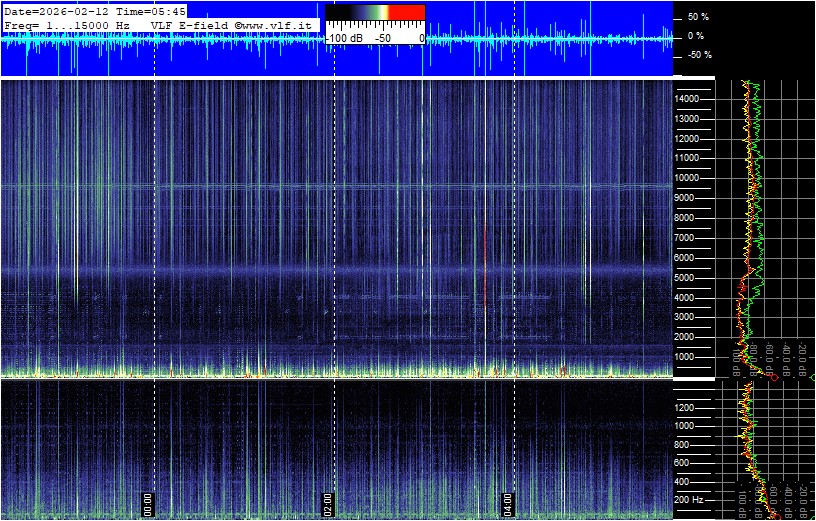Screen dimensions: 816x521
Task: Click the 50 % amplitude scale label
Action: 697,17
